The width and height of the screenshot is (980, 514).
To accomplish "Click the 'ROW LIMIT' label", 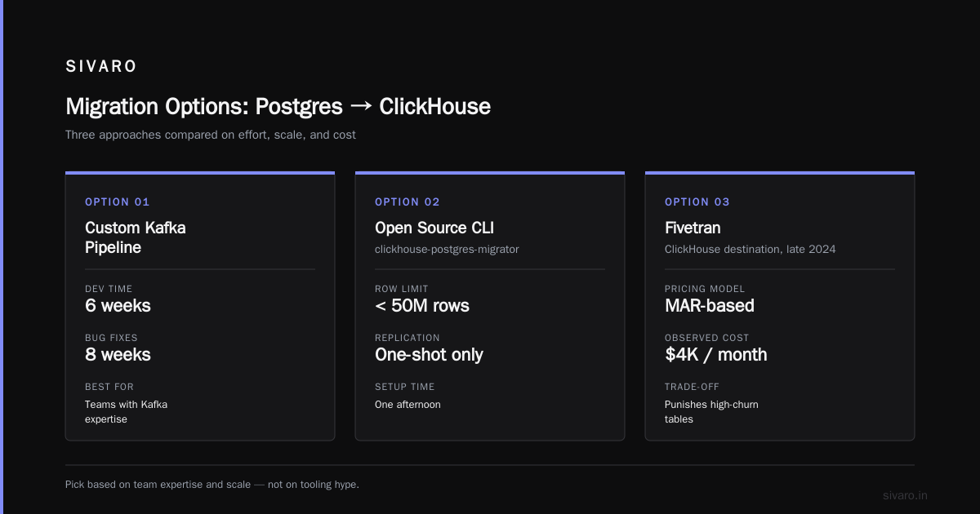I will pos(402,289).
